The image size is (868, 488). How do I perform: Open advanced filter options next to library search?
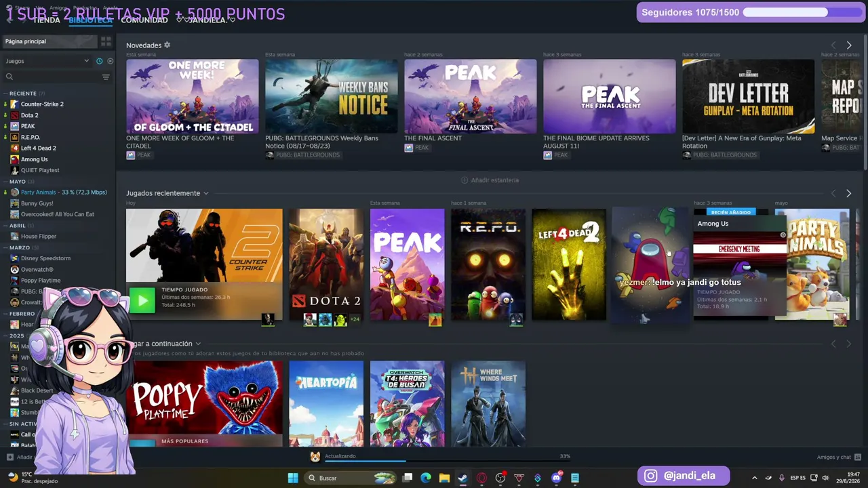(106, 77)
